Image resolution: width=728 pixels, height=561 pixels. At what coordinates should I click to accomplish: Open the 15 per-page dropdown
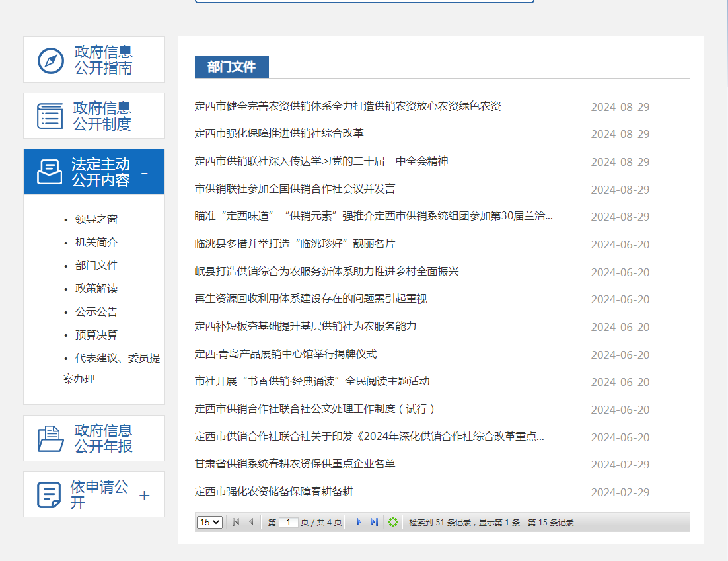tap(209, 522)
